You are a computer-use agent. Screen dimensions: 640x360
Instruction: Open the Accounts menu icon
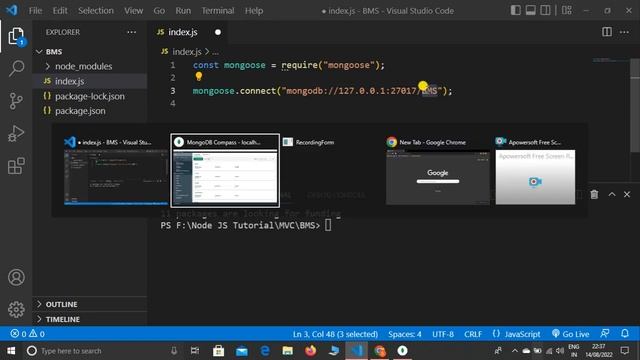click(16, 277)
